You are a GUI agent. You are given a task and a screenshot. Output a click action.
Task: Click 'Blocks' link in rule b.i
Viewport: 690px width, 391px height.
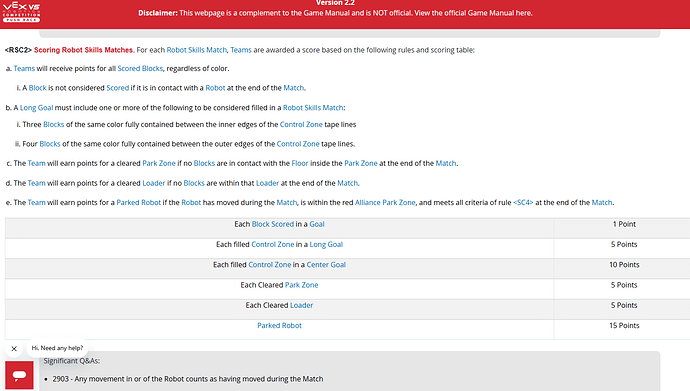(x=54, y=124)
